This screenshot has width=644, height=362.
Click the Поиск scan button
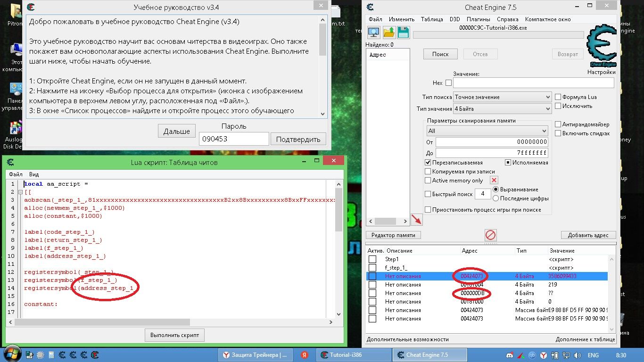point(440,54)
